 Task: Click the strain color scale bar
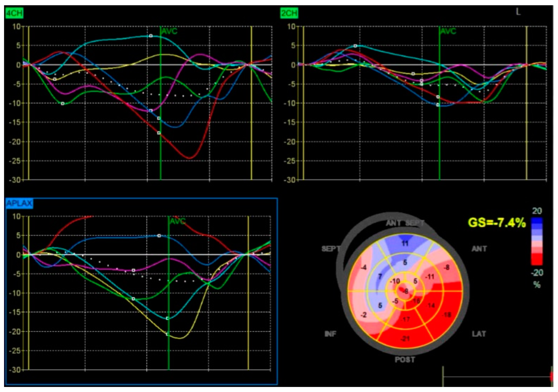click(537, 241)
